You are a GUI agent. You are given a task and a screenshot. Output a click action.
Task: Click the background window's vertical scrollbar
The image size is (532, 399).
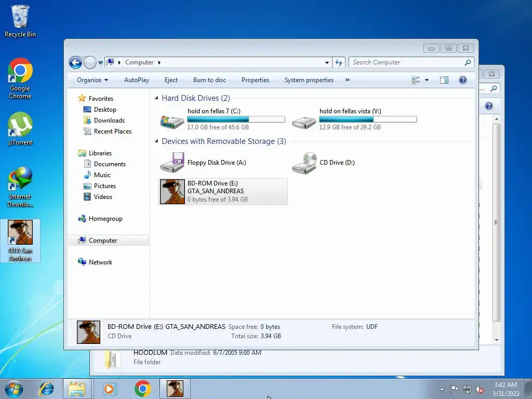(496, 222)
